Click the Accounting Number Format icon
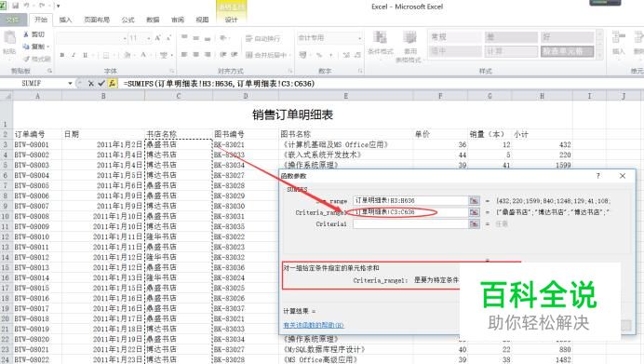 pos(303,55)
